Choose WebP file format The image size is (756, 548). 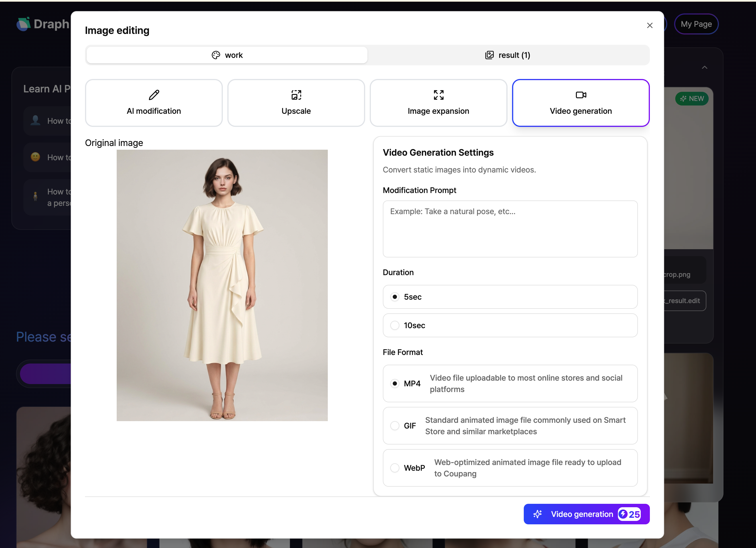pos(510,468)
